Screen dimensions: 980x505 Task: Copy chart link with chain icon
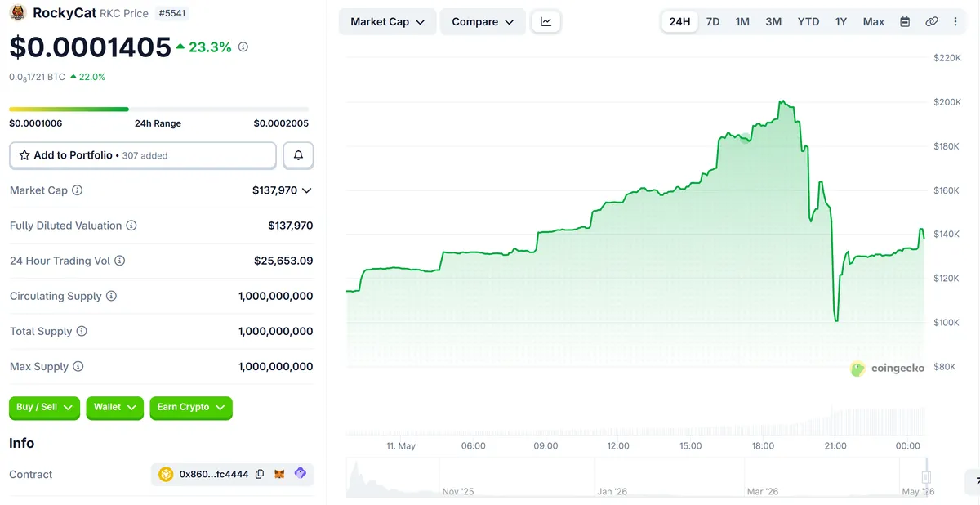click(932, 22)
